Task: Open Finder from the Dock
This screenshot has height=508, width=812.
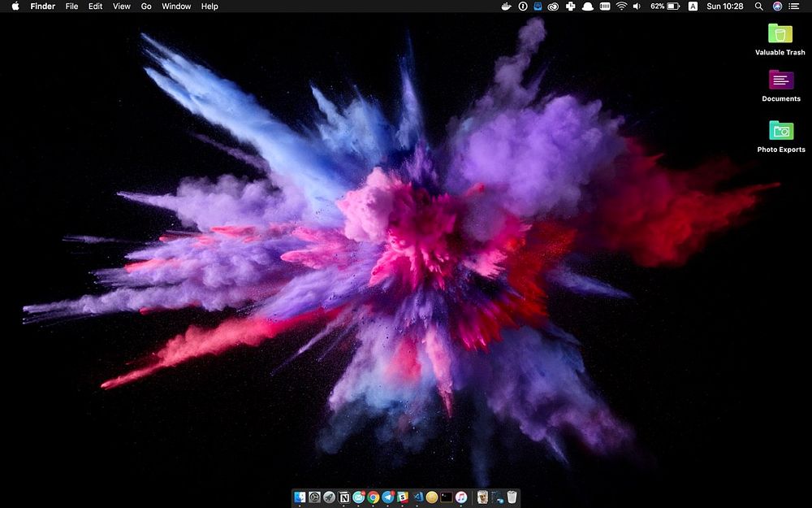Action: [x=300, y=497]
